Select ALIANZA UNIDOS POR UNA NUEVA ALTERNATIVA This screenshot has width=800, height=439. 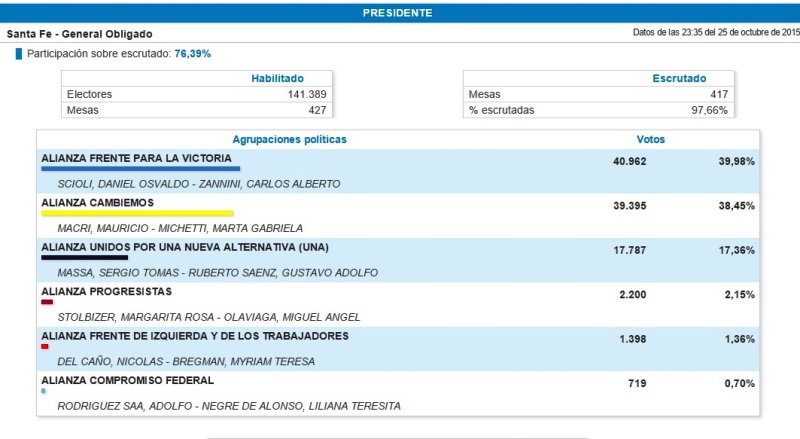click(x=184, y=247)
